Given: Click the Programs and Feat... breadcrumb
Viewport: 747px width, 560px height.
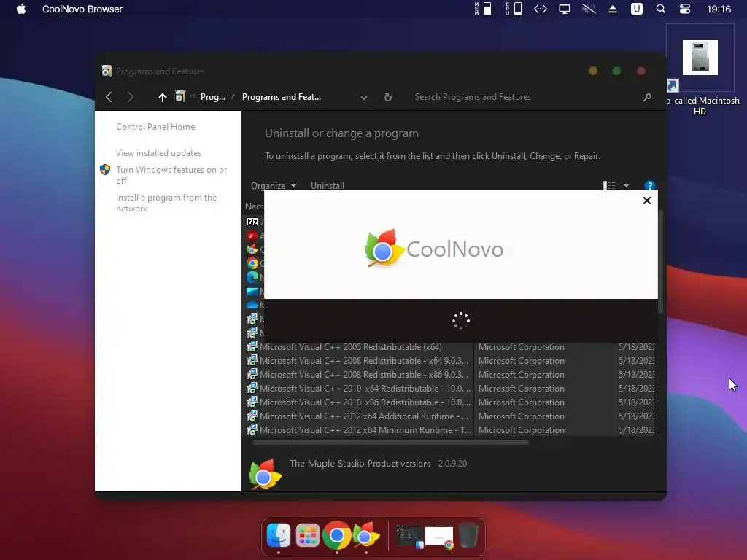Looking at the screenshot, I should point(282,97).
